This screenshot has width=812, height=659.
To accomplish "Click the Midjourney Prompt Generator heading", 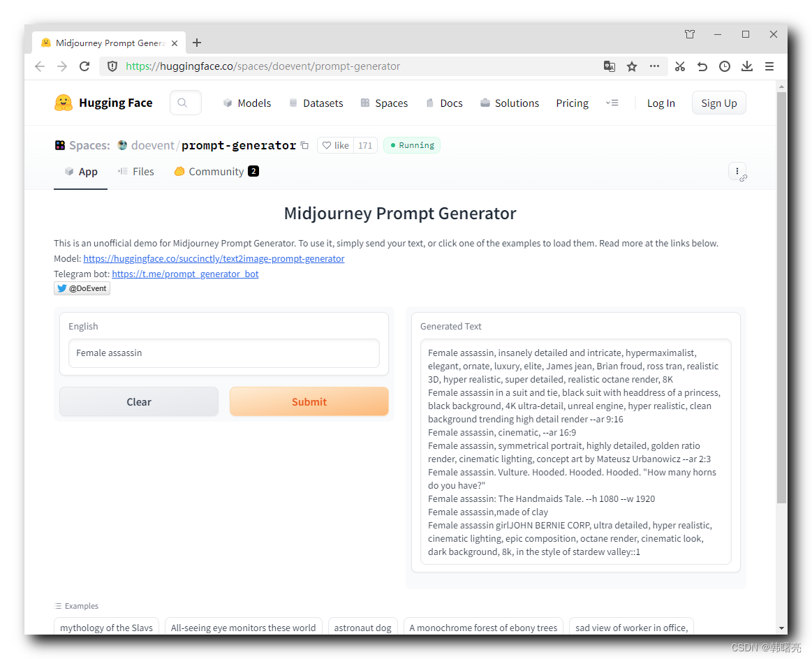I will 400,214.
